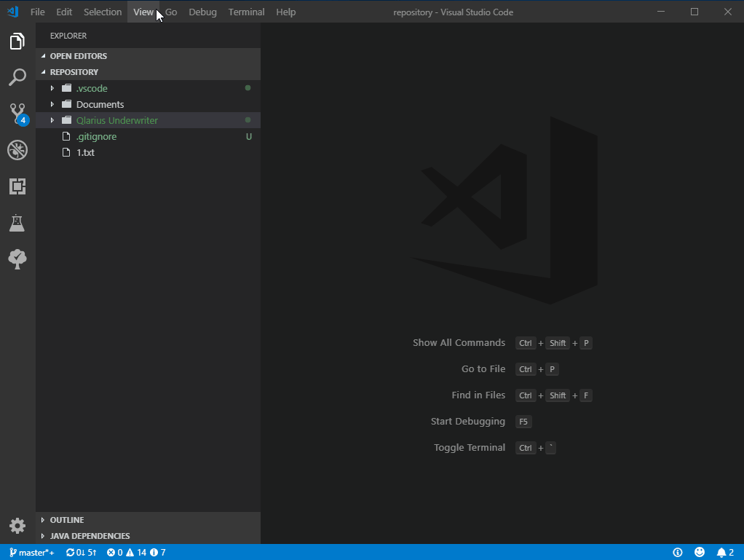The width and height of the screenshot is (744, 560).
Task: Click the master branch indicator in status bar
Action: (x=32, y=553)
